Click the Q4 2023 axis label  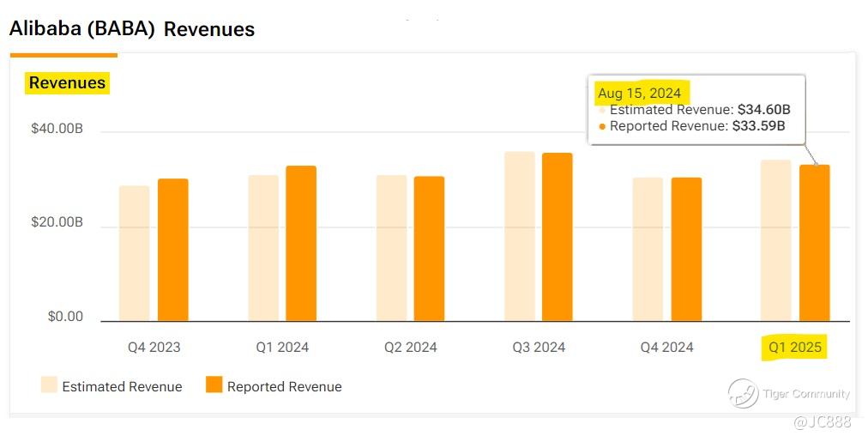click(154, 348)
